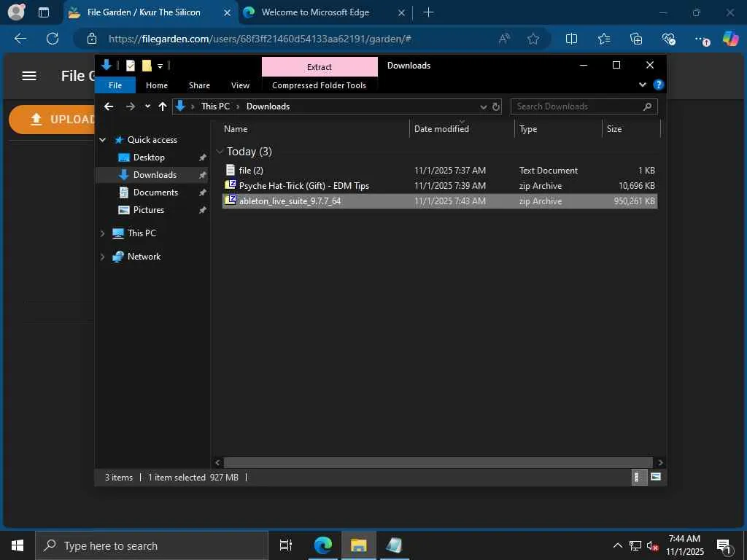The width and height of the screenshot is (747, 560).
Task: Select Network in the navigation pane
Action: (144, 257)
